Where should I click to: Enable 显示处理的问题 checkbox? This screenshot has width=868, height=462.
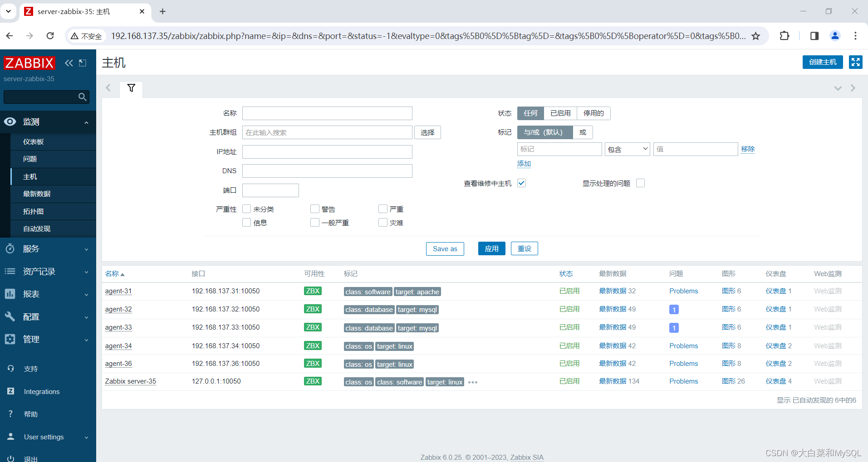641,183
